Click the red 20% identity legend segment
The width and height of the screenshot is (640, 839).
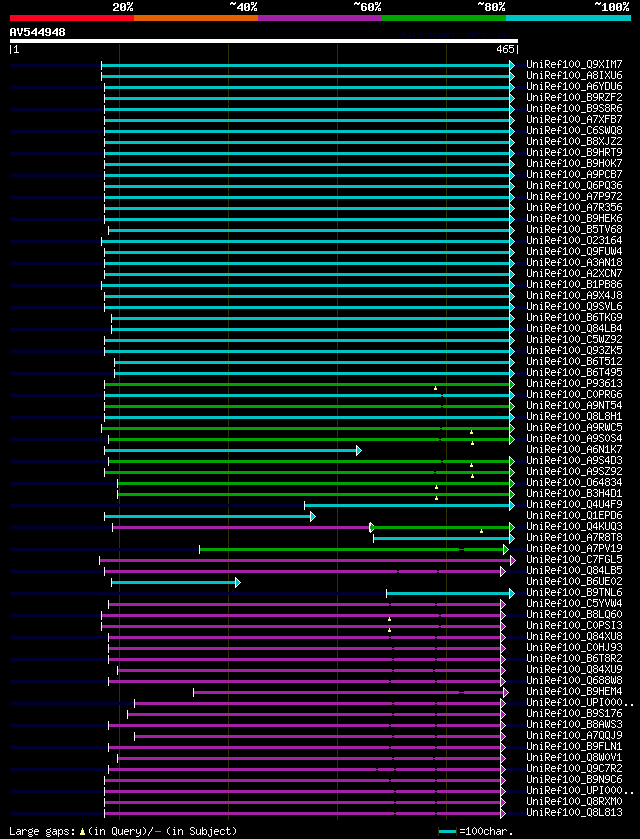[72, 18]
